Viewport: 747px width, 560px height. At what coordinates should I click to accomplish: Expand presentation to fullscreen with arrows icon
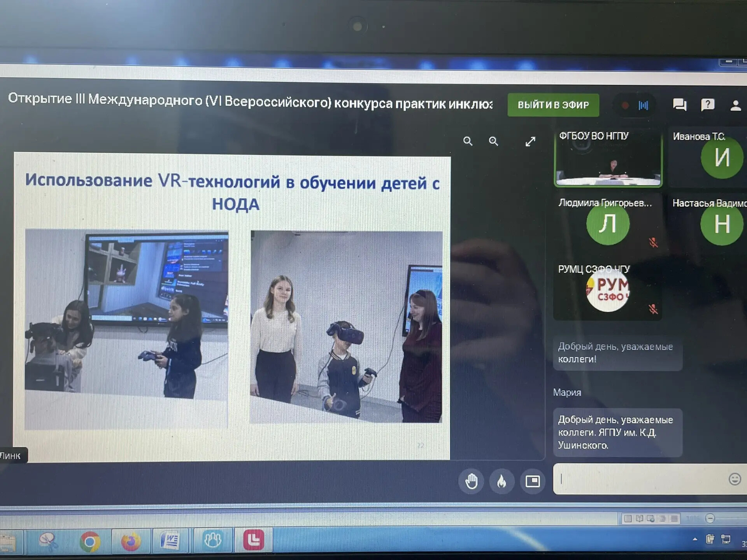pos(530,142)
